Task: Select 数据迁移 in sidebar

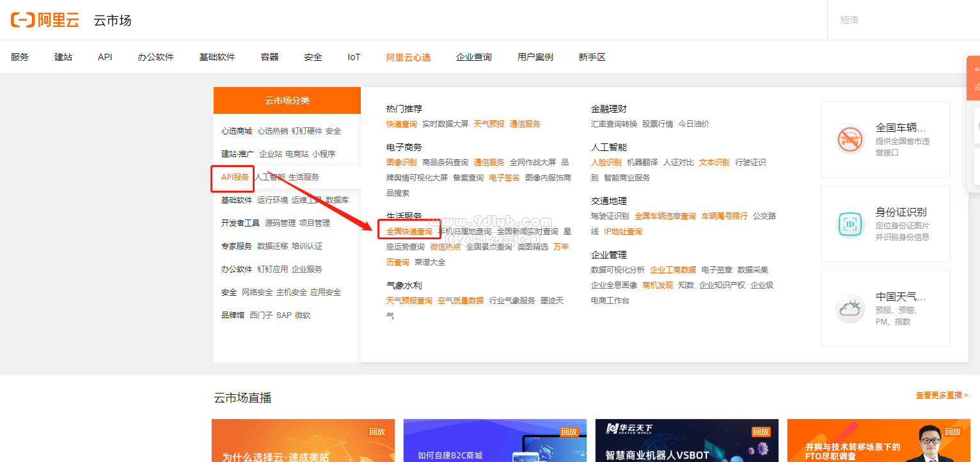Action: click(273, 246)
